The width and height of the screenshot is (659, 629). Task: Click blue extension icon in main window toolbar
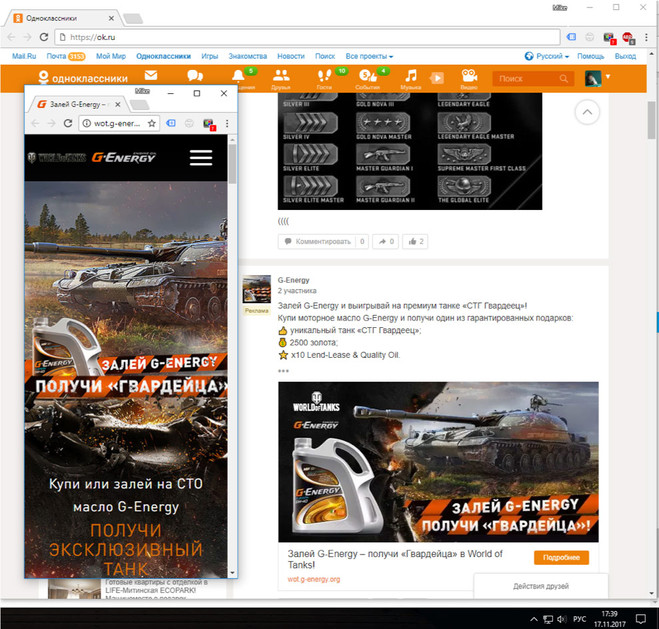(x=572, y=37)
